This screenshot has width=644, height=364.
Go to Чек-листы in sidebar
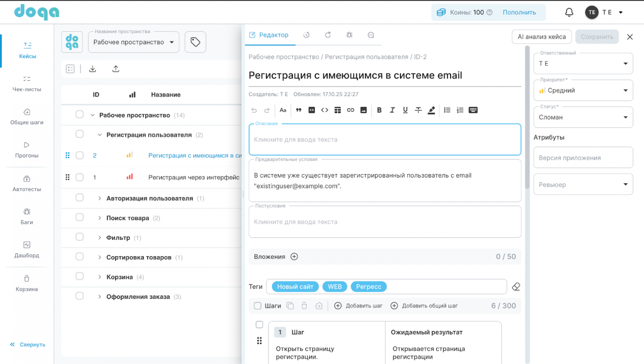click(27, 83)
